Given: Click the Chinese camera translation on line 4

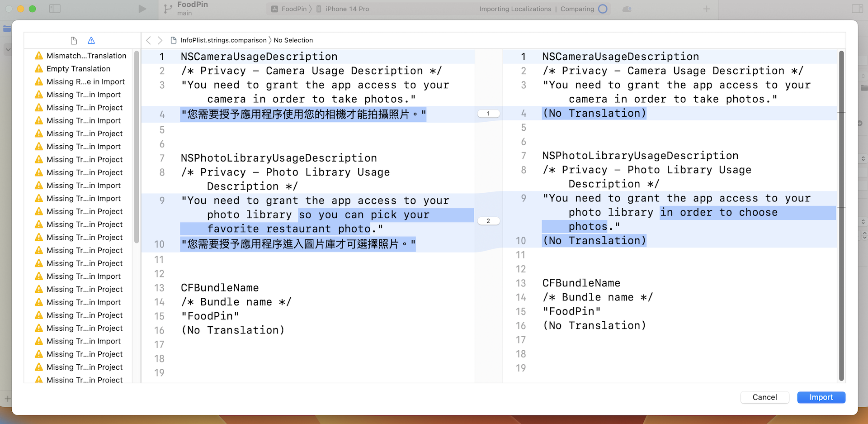Looking at the screenshot, I should [303, 114].
